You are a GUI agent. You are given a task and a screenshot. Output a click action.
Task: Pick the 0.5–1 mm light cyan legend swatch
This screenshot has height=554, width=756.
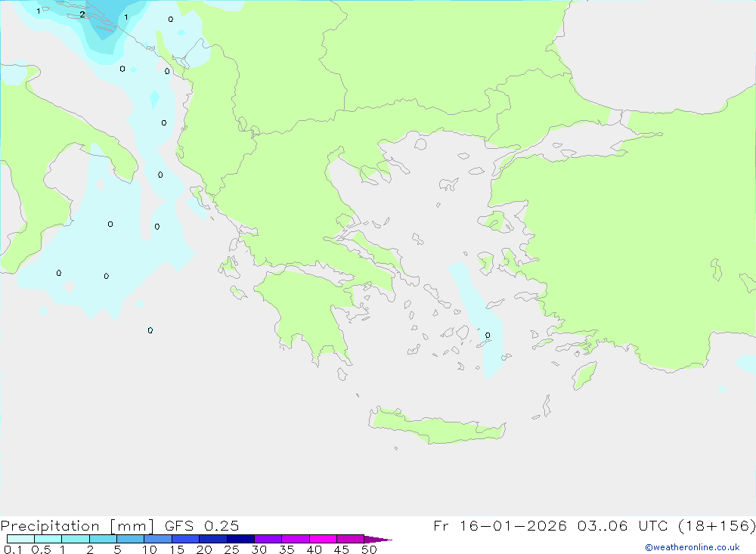coord(48,539)
